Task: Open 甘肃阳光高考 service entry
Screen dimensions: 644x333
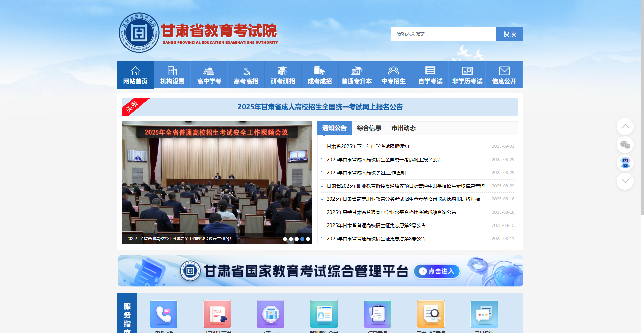Action: [217, 314]
